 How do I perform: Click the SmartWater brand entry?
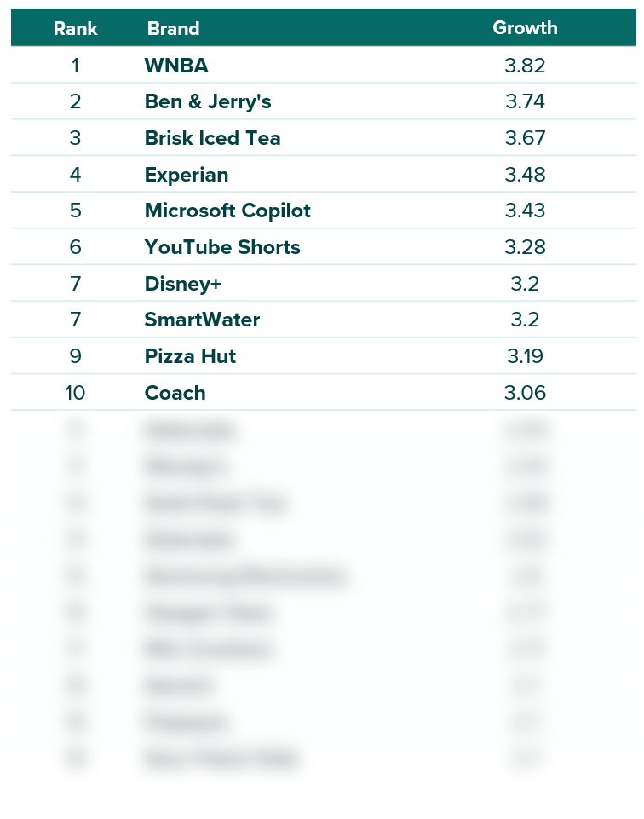click(202, 320)
